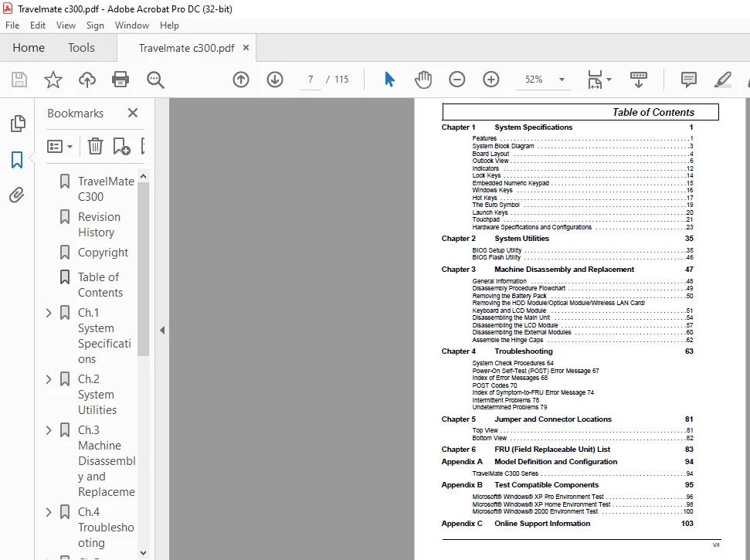This screenshot has height=560, width=750.
Task: Click the 52% zoom value field
Action: 534,80
